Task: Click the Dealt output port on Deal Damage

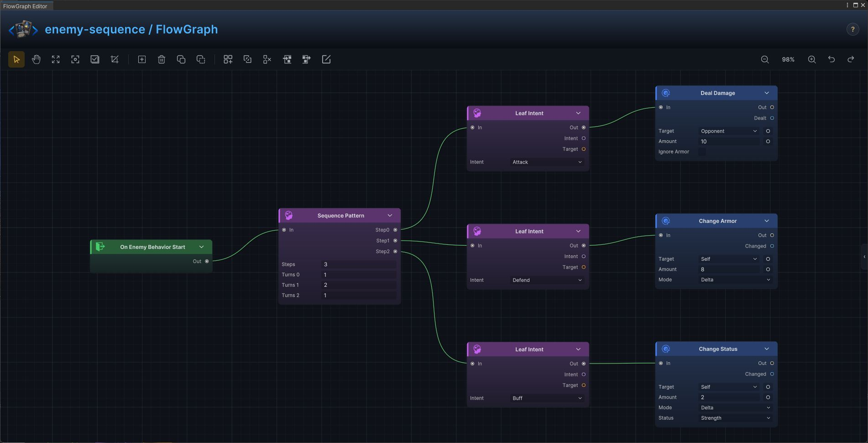Action: (x=772, y=118)
